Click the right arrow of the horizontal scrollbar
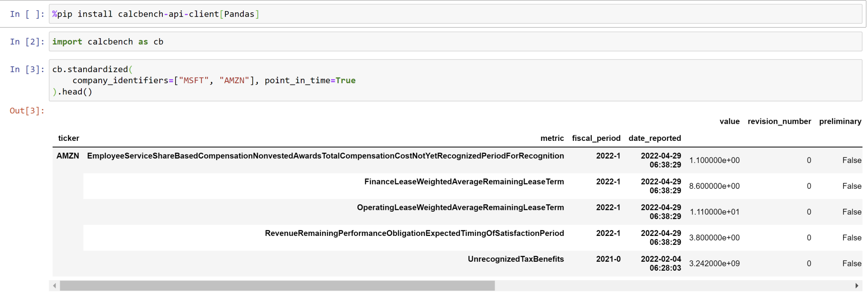 click(857, 286)
